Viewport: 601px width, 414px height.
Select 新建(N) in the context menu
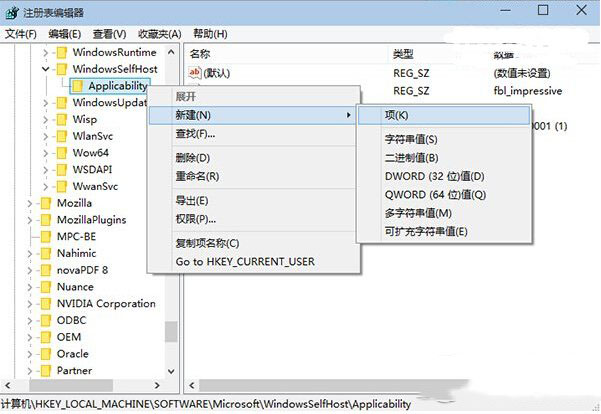[x=253, y=115]
